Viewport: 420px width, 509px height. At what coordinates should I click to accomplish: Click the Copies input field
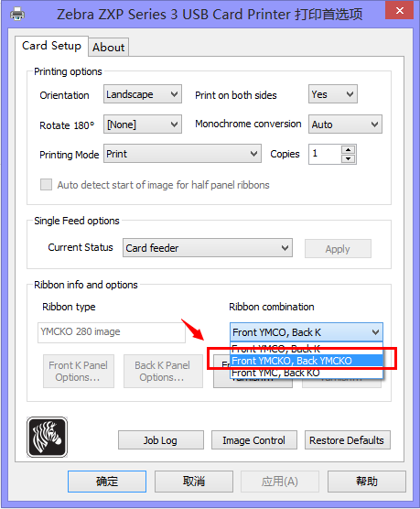(325, 154)
